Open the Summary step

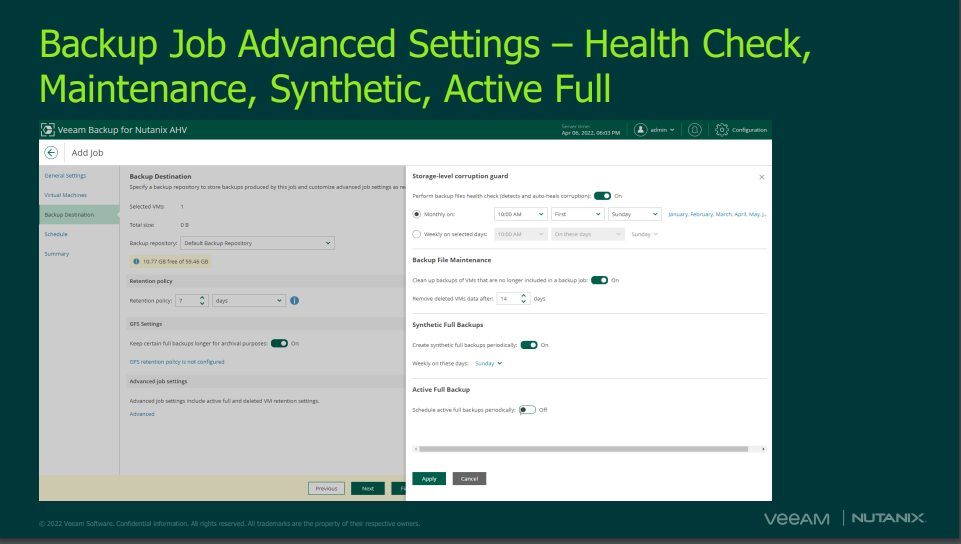point(56,254)
